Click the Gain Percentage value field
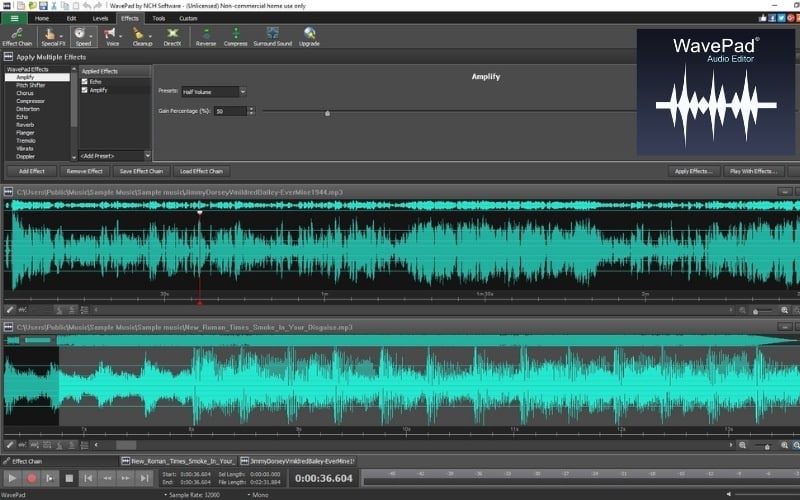The width and height of the screenshot is (800, 500). [231, 111]
